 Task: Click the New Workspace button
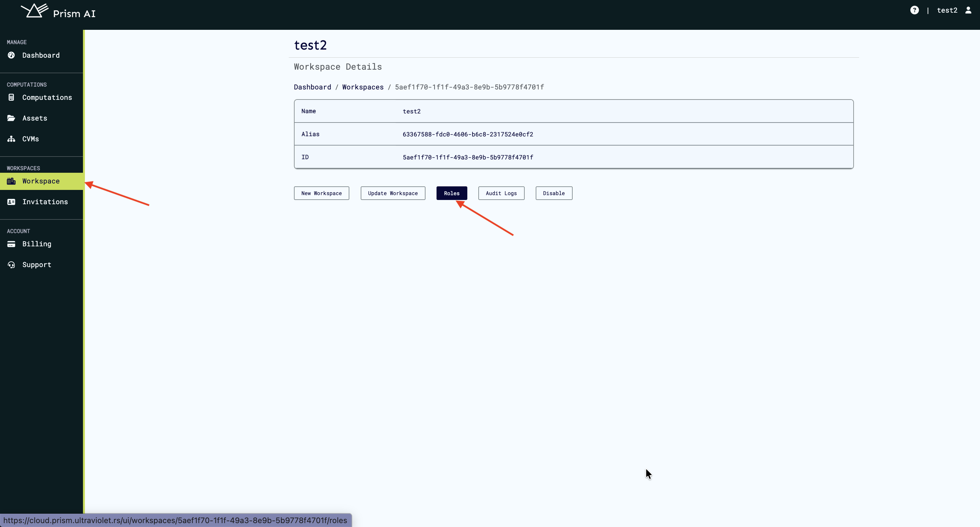click(321, 193)
